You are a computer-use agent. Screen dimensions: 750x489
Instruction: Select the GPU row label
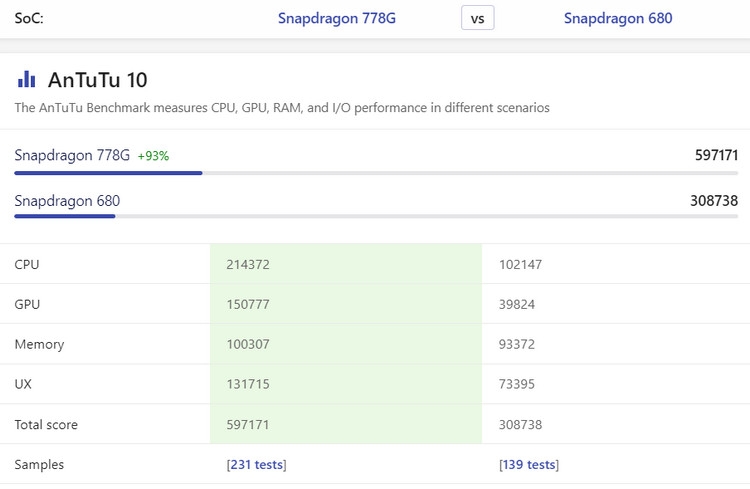[27, 304]
